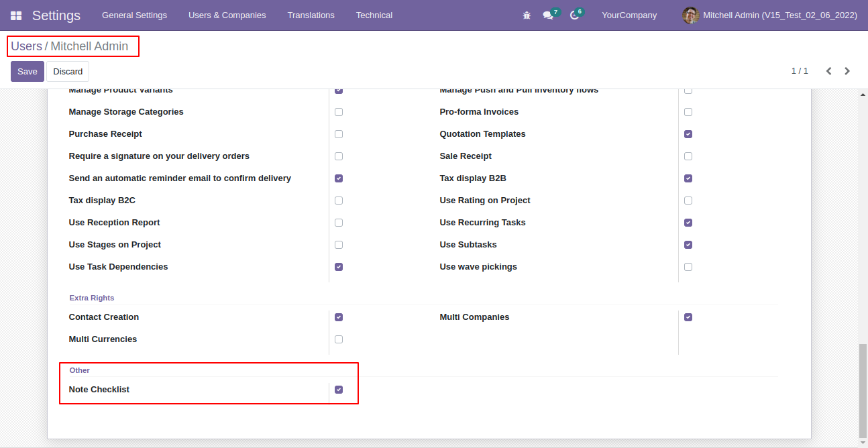Enable Tax display B2C checkbox

pyautogui.click(x=339, y=201)
